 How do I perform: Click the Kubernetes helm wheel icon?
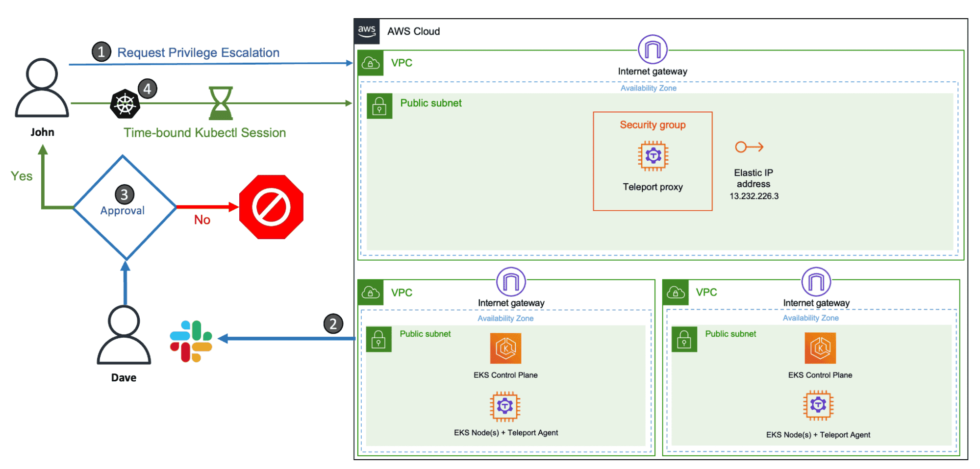pos(125,104)
